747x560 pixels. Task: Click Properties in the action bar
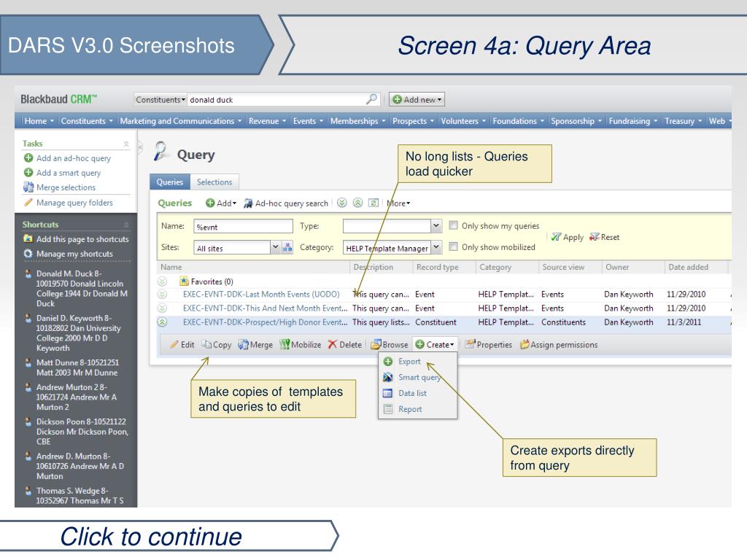point(489,345)
